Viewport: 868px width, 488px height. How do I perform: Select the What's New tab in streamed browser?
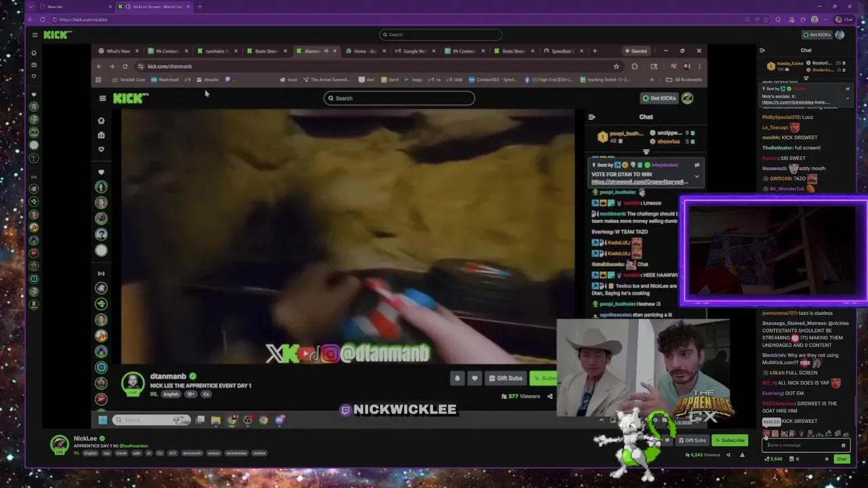(x=119, y=51)
